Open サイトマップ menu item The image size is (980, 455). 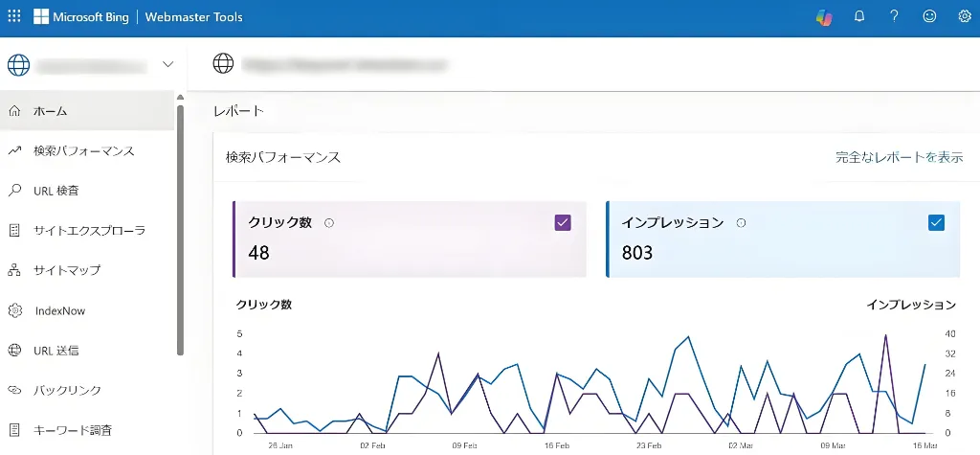tap(67, 271)
